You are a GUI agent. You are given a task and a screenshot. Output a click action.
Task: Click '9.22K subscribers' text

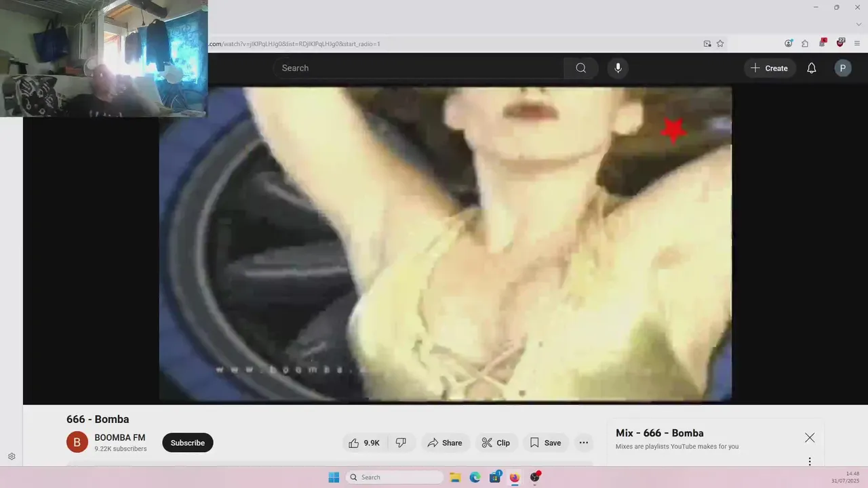(x=121, y=449)
